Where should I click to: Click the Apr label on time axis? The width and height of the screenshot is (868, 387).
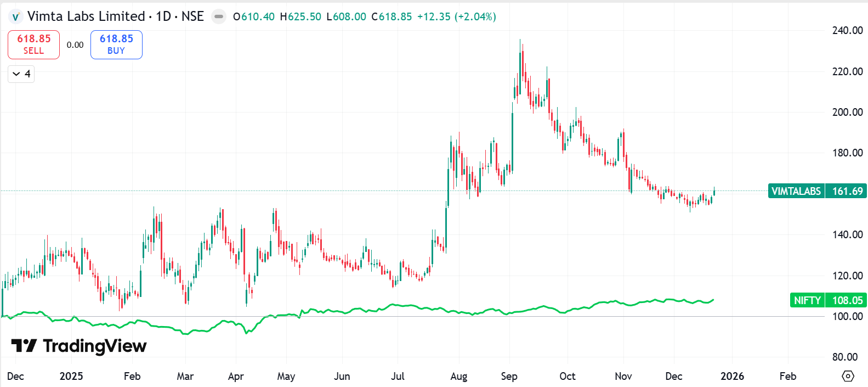tap(235, 376)
